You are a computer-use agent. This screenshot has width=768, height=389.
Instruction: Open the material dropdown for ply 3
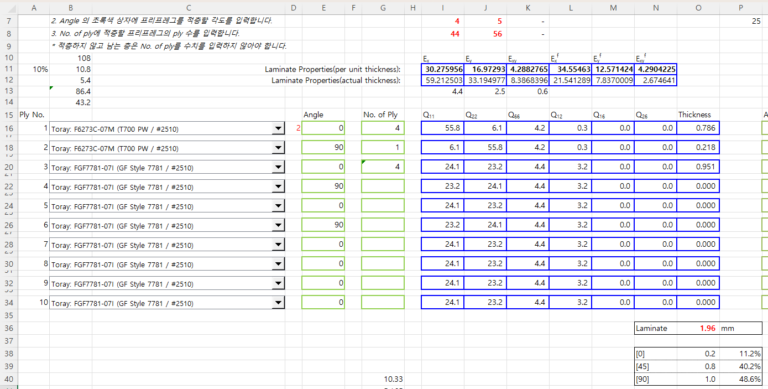(x=278, y=168)
